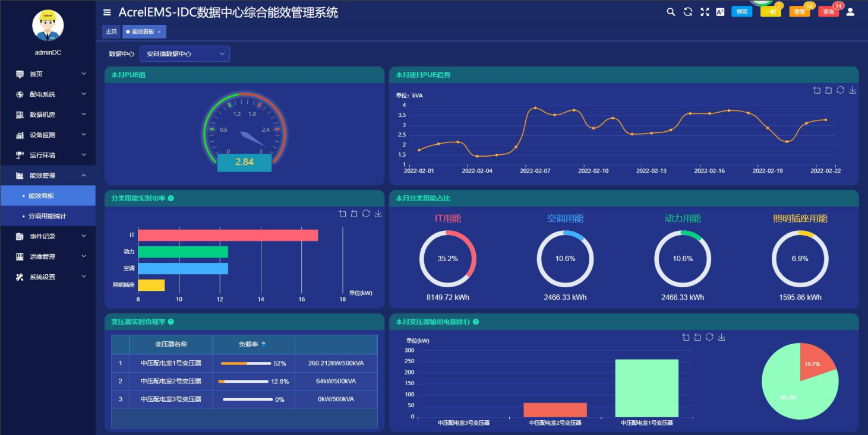The height and width of the screenshot is (435, 868).
Task: Click the 52% load bar for 1号变压器
Action: tap(246, 363)
